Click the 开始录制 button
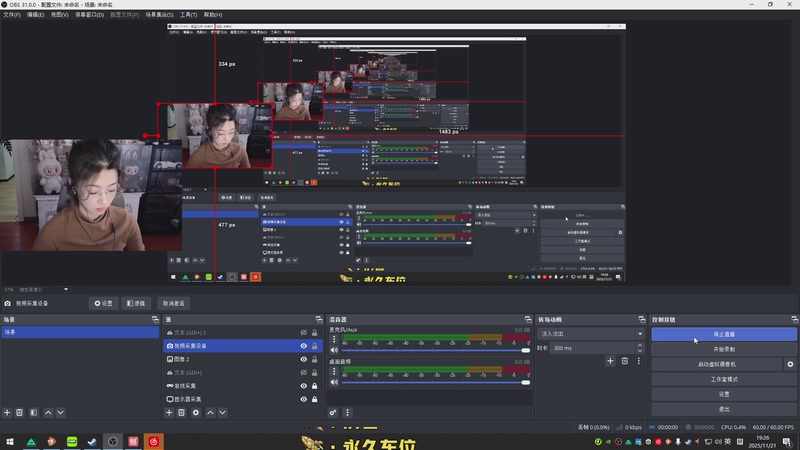The width and height of the screenshot is (800, 450). (724, 349)
